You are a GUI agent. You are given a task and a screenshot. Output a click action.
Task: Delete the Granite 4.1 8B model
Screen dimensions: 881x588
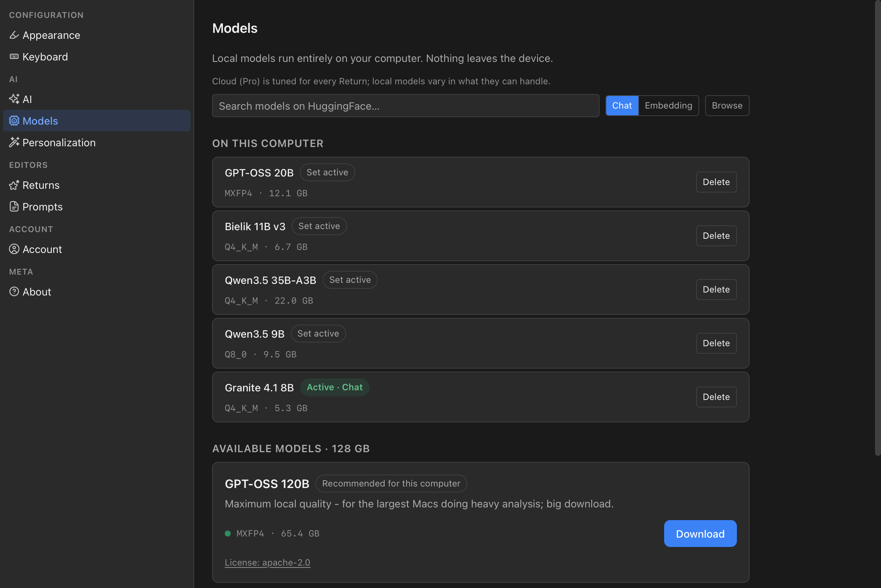click(x=716, y=397)
